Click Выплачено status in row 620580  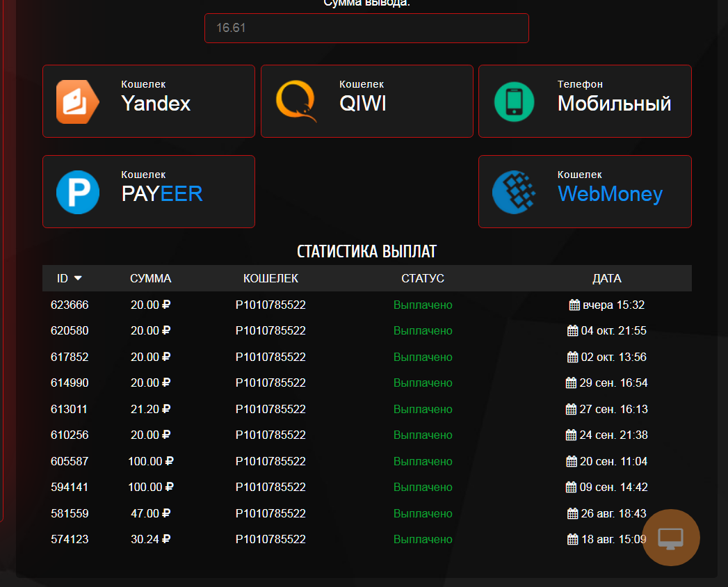click(423, 330)
